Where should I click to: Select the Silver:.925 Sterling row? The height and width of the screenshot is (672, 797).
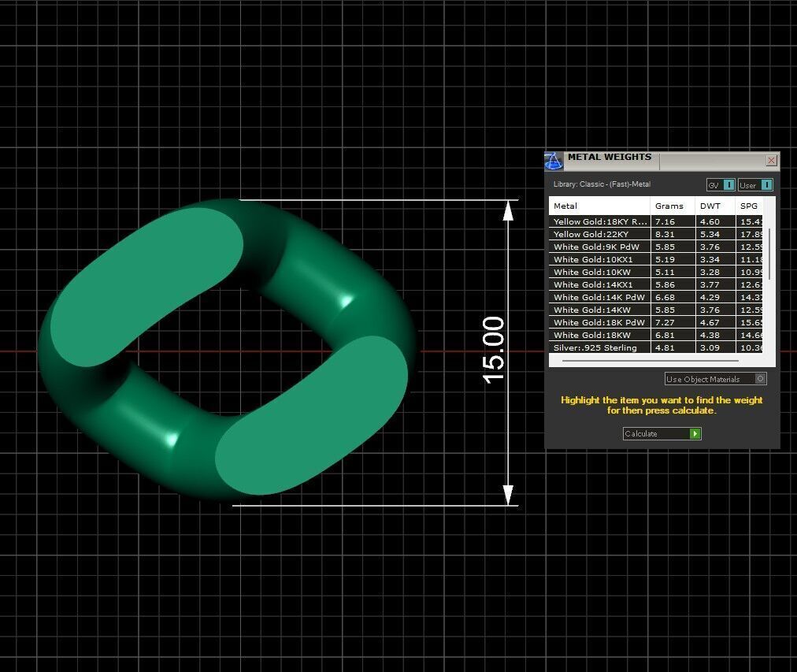tap(656, 347)
